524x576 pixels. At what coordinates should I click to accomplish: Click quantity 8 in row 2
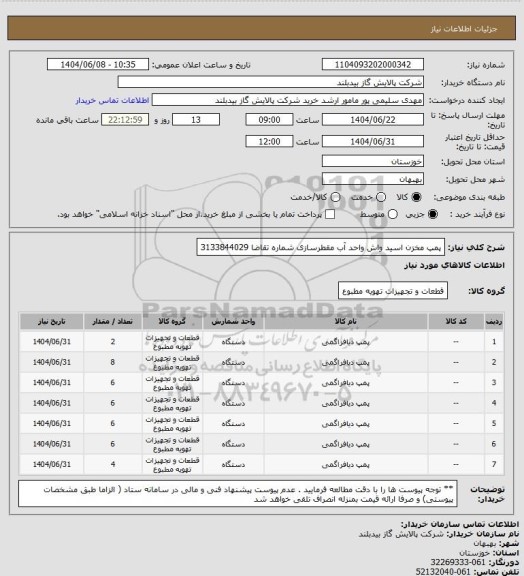(112, 362)
